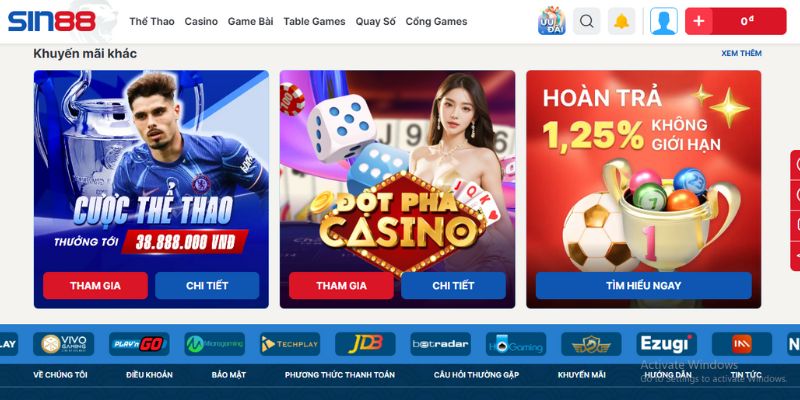Select the Ezugi provider logo

pos(667,344)
